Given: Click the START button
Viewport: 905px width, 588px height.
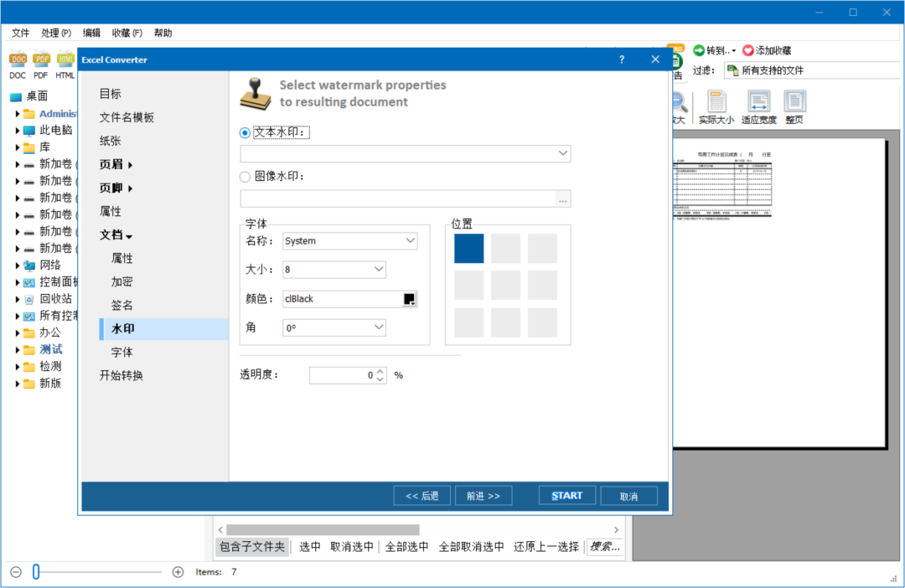Looking at the screenshot, I should 566,496.
